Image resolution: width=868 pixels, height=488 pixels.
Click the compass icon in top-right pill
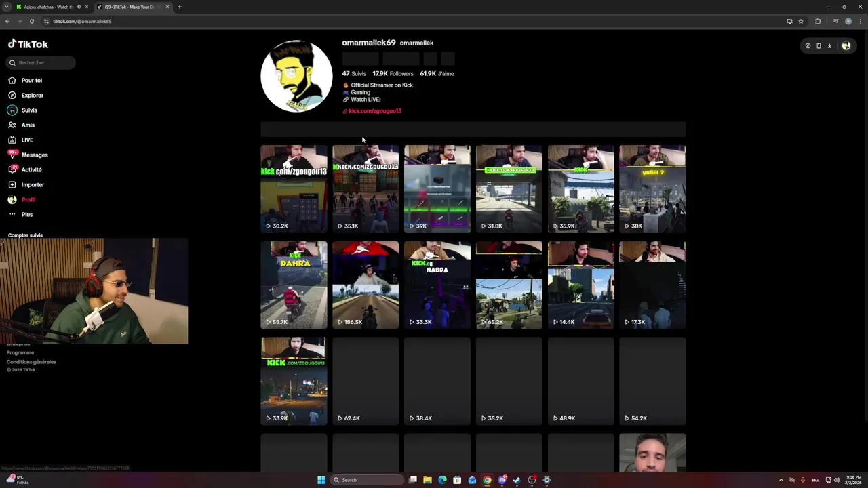click(808, 46)
